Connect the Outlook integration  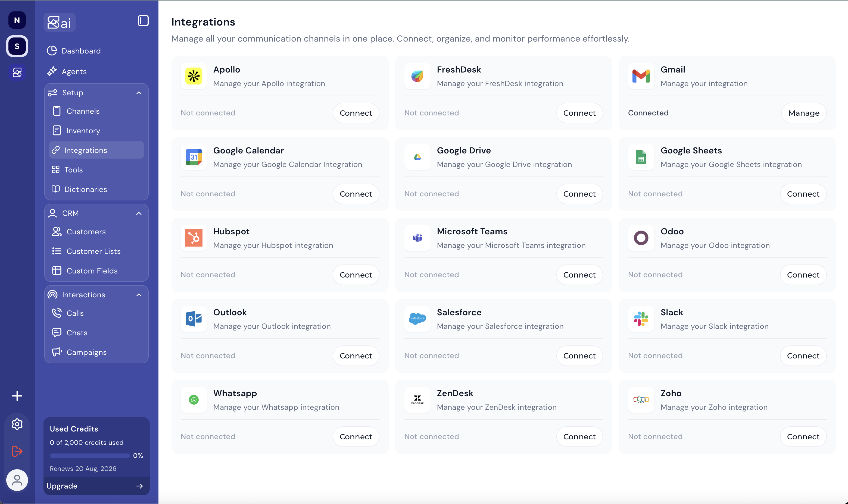tap(356, 355)
